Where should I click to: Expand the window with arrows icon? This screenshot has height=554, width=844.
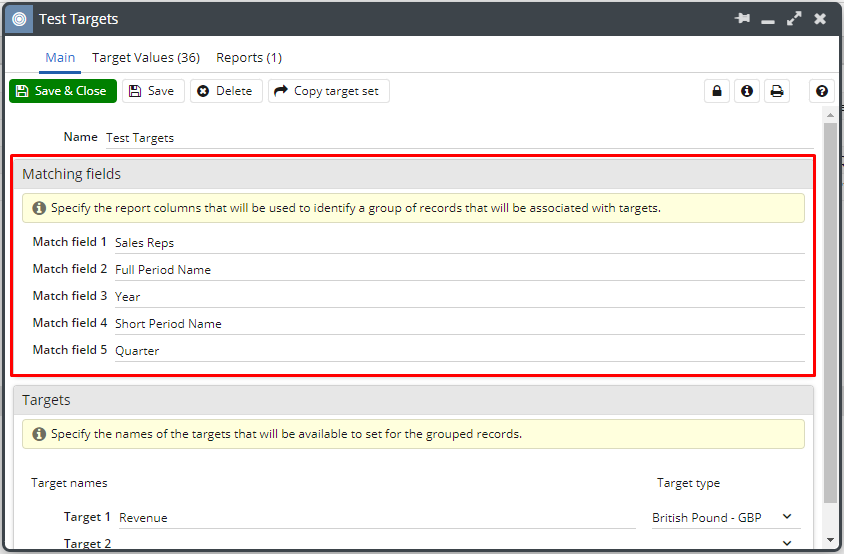pyautogui.click(x=794, y=19)
